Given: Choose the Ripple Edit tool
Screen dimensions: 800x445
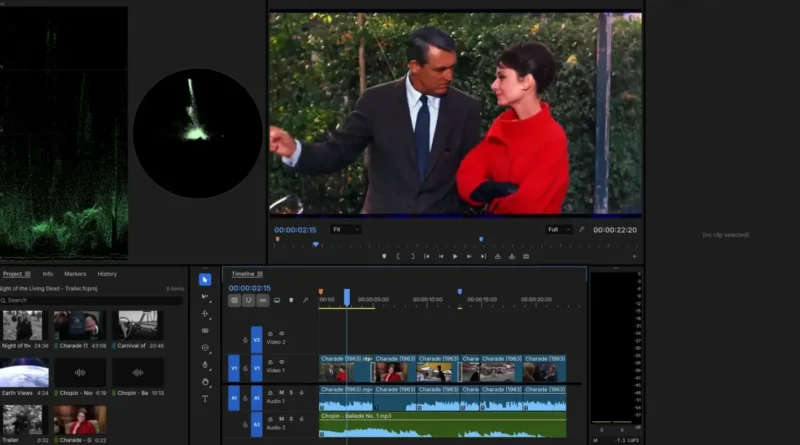Looking at the screenshot, I should tap(205, 314).
